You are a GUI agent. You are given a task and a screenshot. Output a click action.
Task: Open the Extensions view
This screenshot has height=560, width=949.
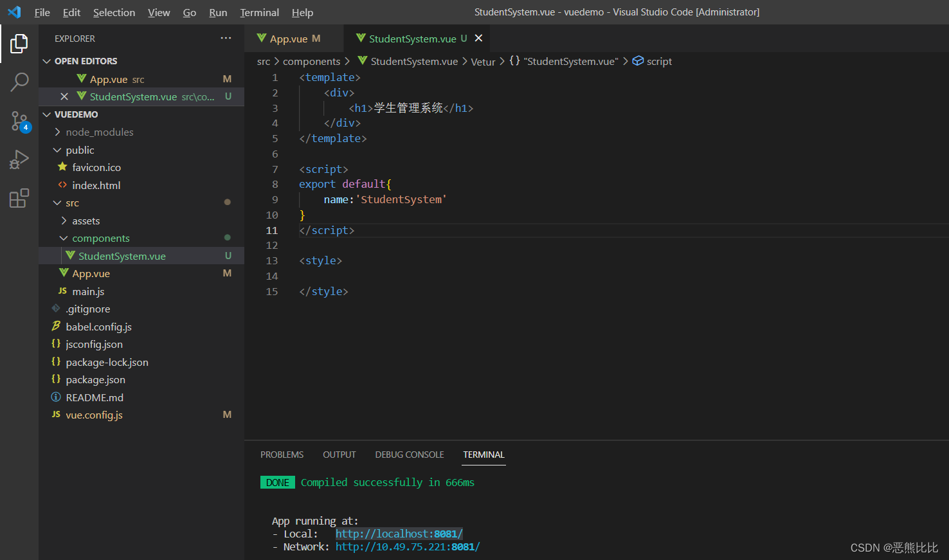(19, 198)
